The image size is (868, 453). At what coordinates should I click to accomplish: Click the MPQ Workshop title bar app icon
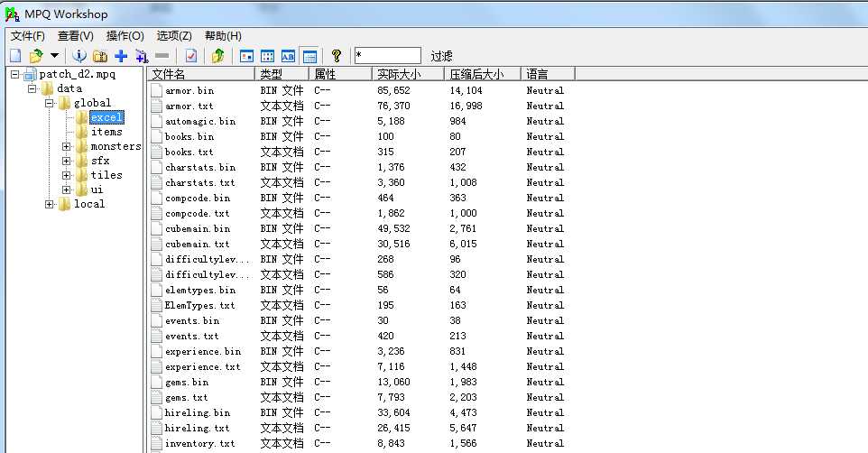[13, 14]
